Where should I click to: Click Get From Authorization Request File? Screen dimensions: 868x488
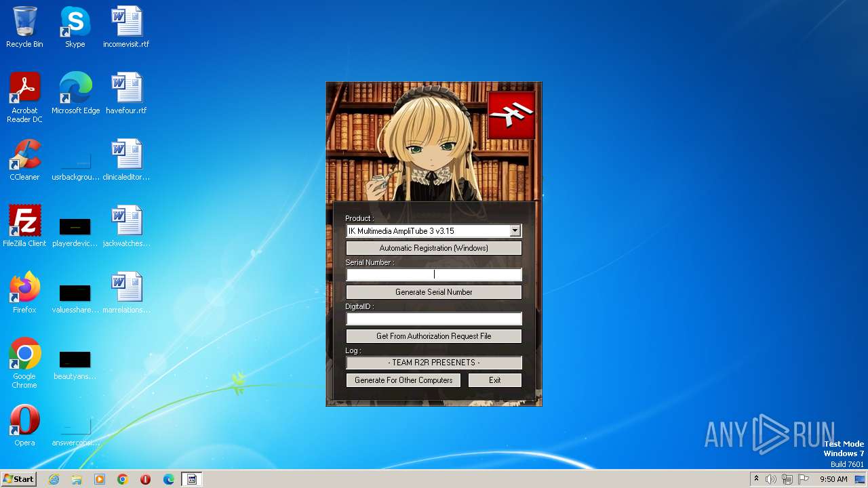[434, 336]
